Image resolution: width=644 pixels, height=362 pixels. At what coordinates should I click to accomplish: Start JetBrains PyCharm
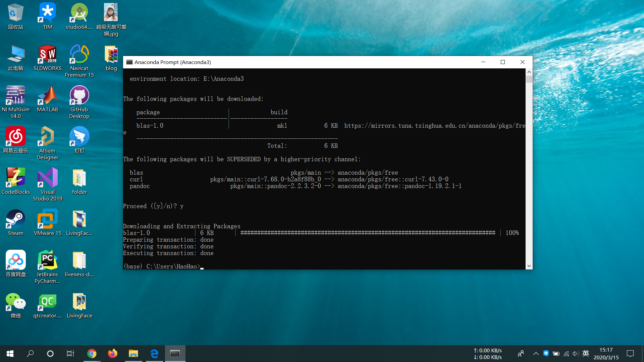pyautogui.click(x=47, y=260)
